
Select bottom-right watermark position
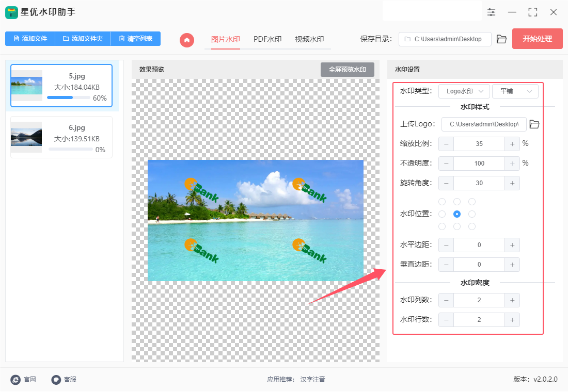(471, 226)
